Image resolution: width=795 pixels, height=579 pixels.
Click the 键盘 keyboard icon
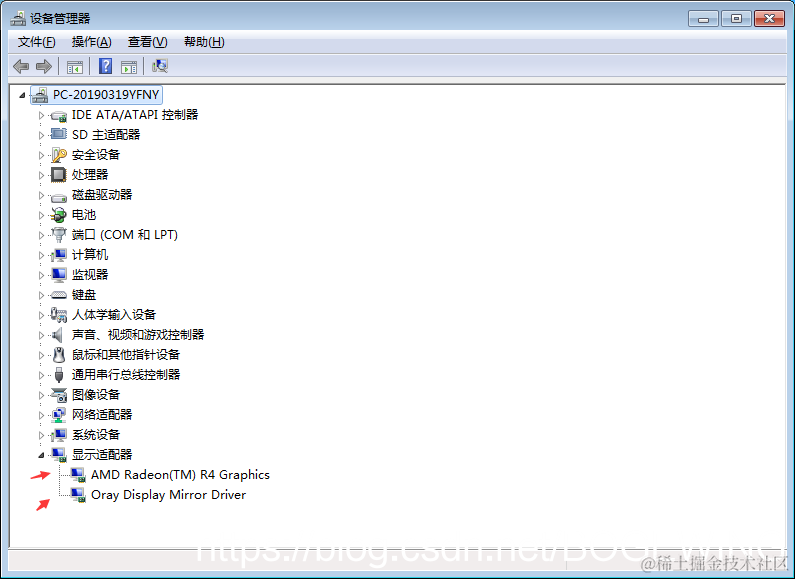point(59,295)
